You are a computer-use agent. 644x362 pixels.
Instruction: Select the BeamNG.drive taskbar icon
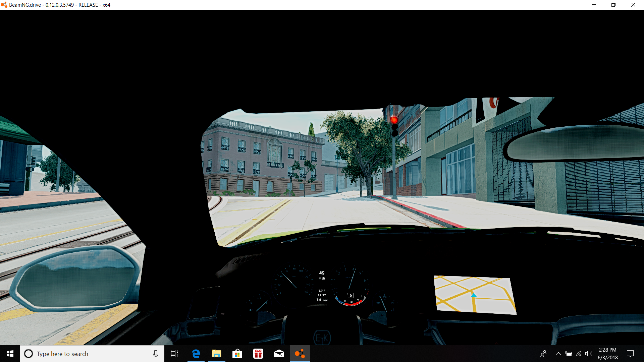300,354
